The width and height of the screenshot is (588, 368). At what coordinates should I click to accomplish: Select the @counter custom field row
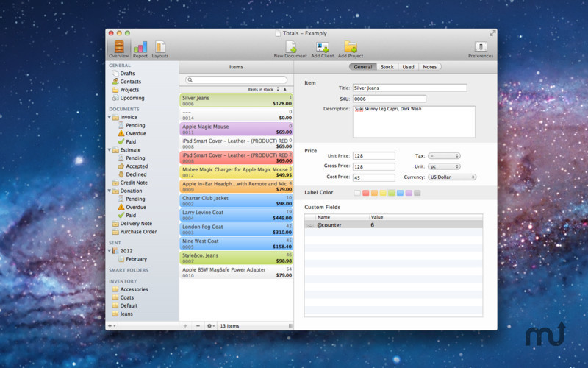coord(393,225)
